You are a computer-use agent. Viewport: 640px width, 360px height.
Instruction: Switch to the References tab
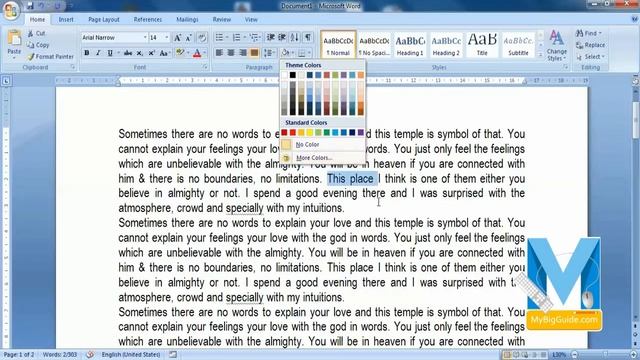pyautogui.click(x=148, y=20)
